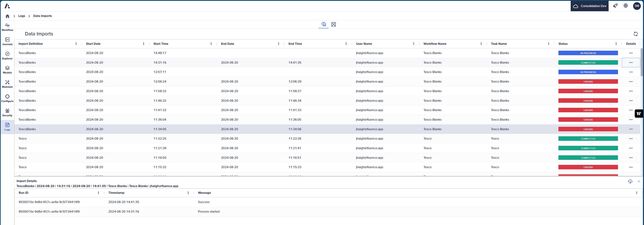This screenshot has width=644, height=225.
Task: Open details for 11:21:39 Tesco import
Action: tap(631, 148)
